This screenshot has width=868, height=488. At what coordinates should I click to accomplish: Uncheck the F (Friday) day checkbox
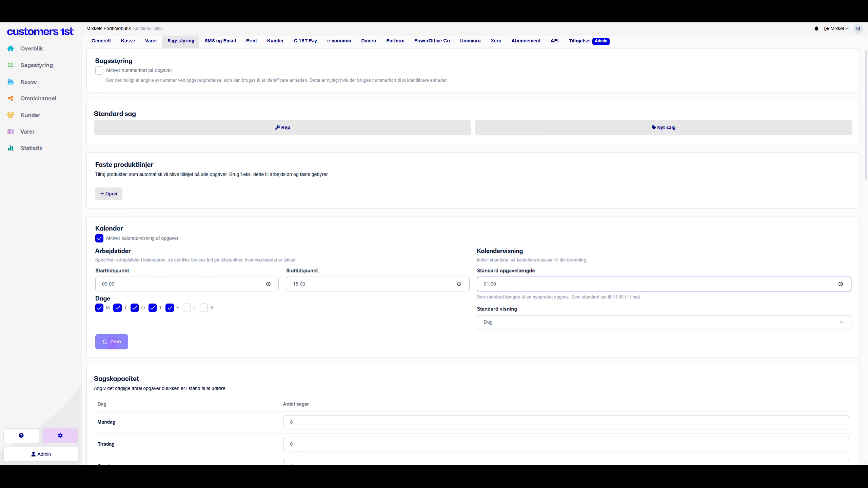pyautogui.click(x=170, y=308)
